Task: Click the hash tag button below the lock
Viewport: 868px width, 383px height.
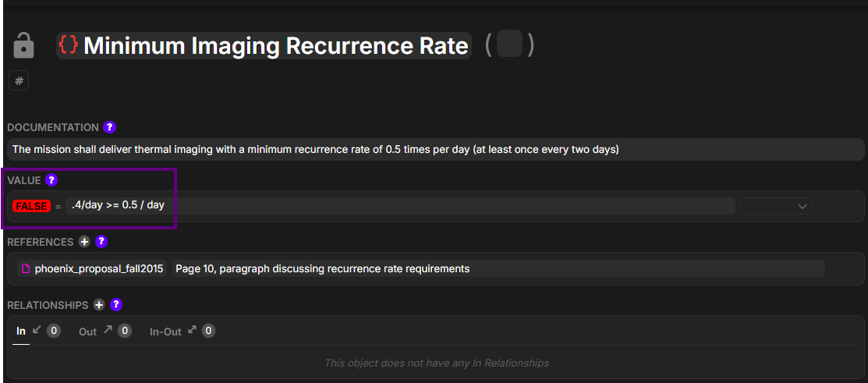Action: tap(19, 81)
